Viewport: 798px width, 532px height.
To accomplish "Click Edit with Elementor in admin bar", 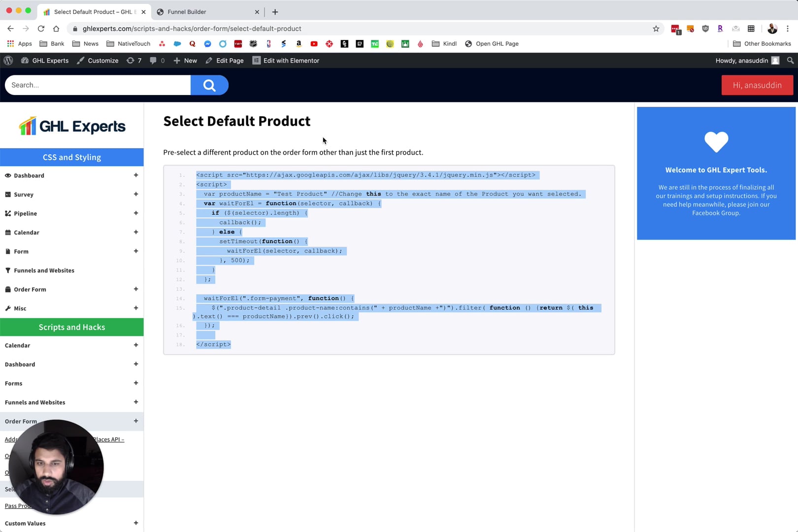I will [x=286, y=61].
